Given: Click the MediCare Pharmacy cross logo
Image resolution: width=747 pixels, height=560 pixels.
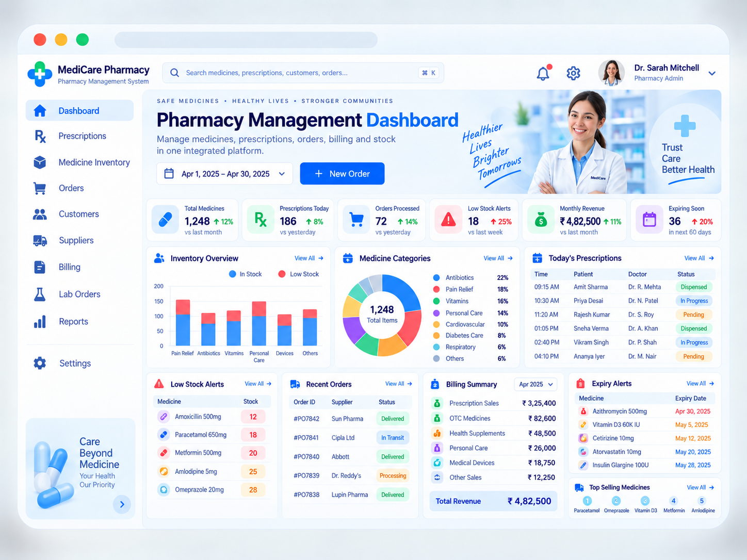Looking at the screenshot, I should coord(40,74).
